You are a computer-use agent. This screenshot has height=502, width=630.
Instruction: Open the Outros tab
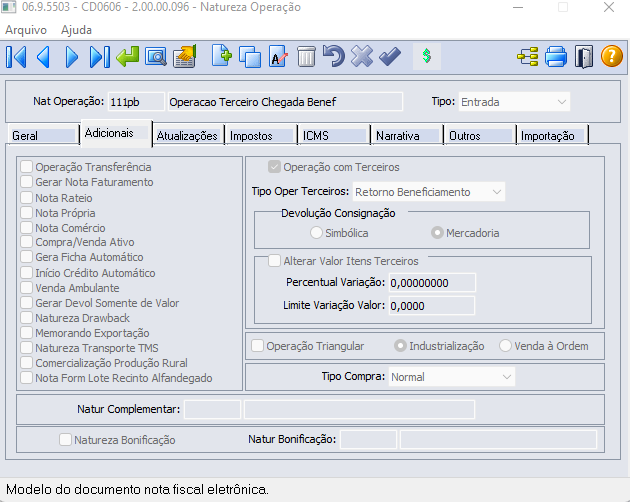480,136
